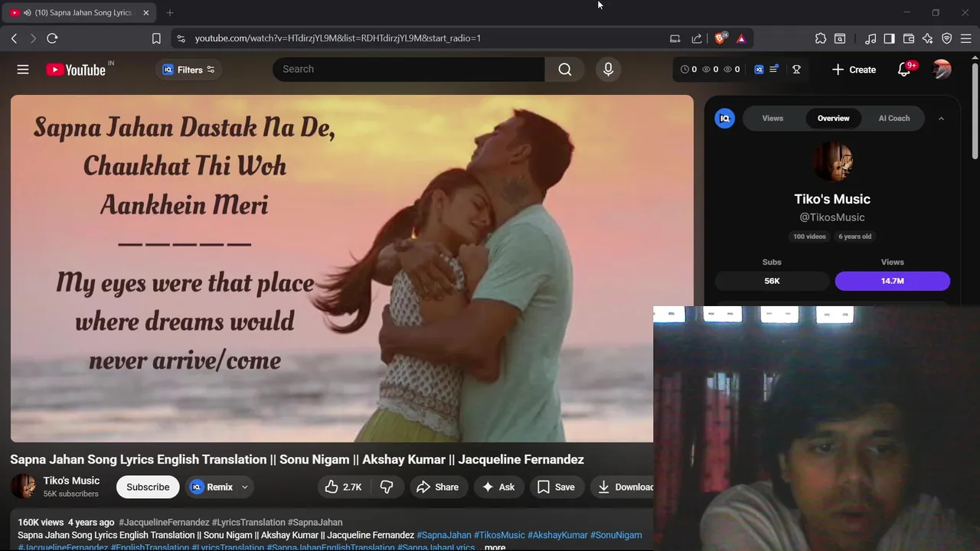980x551 pixels.
Task: Switch to the Overview tab
Action: 833,118
